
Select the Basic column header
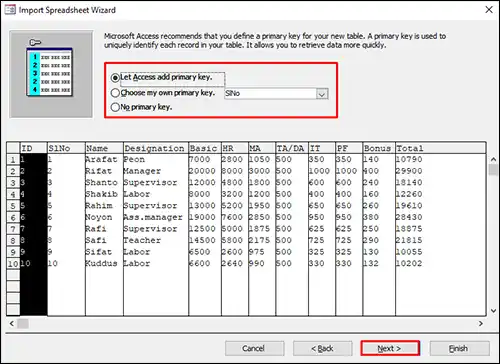pyautogui.click(x=205, y=148)
